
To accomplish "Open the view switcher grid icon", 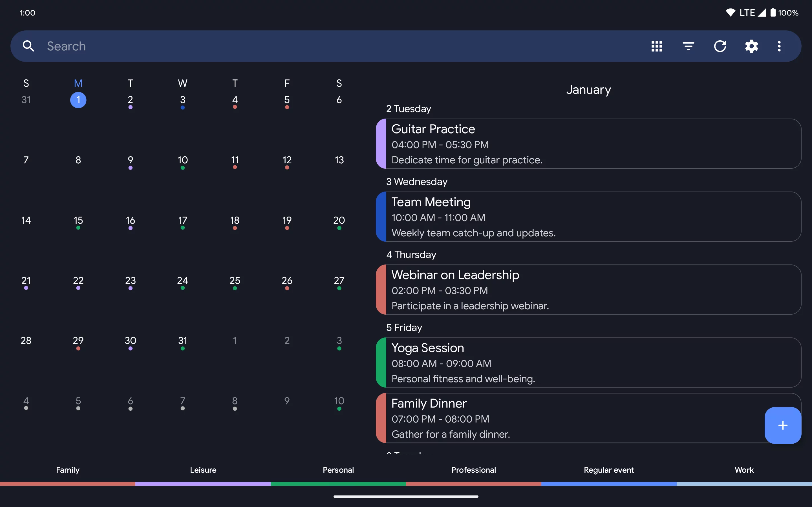I will point(657,46).
